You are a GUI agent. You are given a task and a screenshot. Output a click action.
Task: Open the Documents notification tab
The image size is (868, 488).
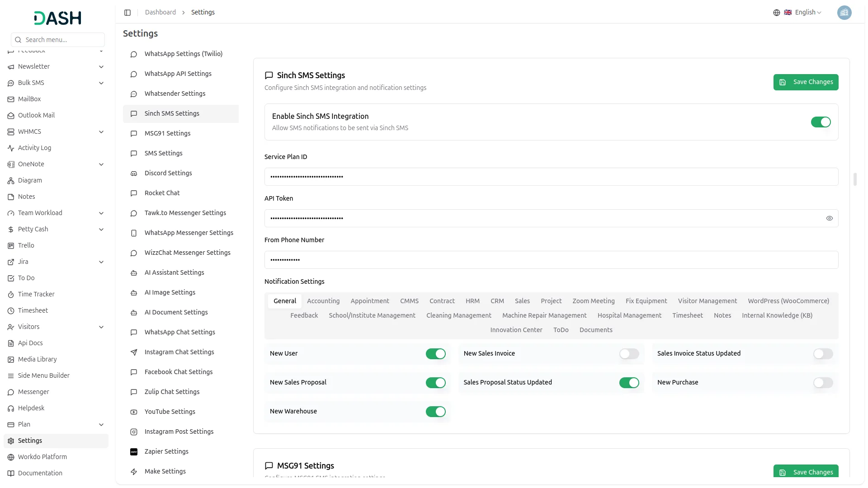pyautogui.click(x=595, y=330)
